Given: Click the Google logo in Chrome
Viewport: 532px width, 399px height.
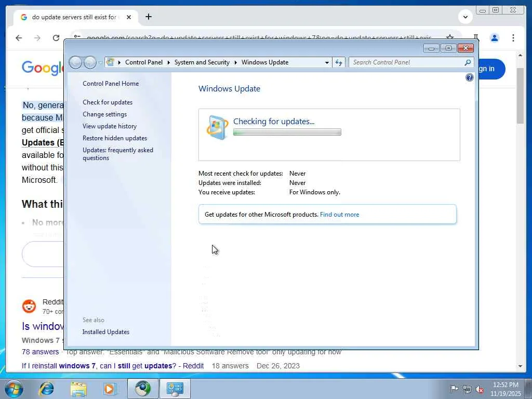Looking at the screenshot, I should click(x=43, y=68).
